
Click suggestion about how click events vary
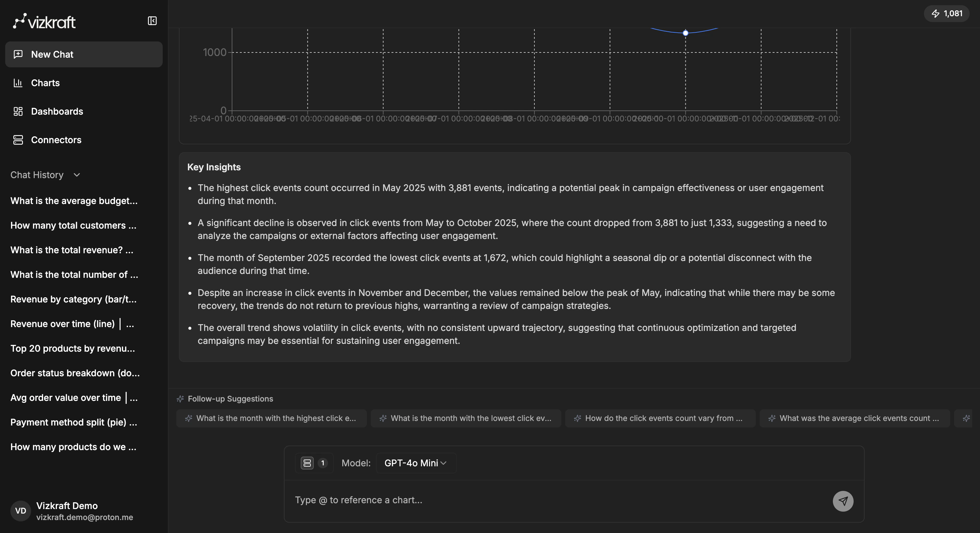pos(660,418)
